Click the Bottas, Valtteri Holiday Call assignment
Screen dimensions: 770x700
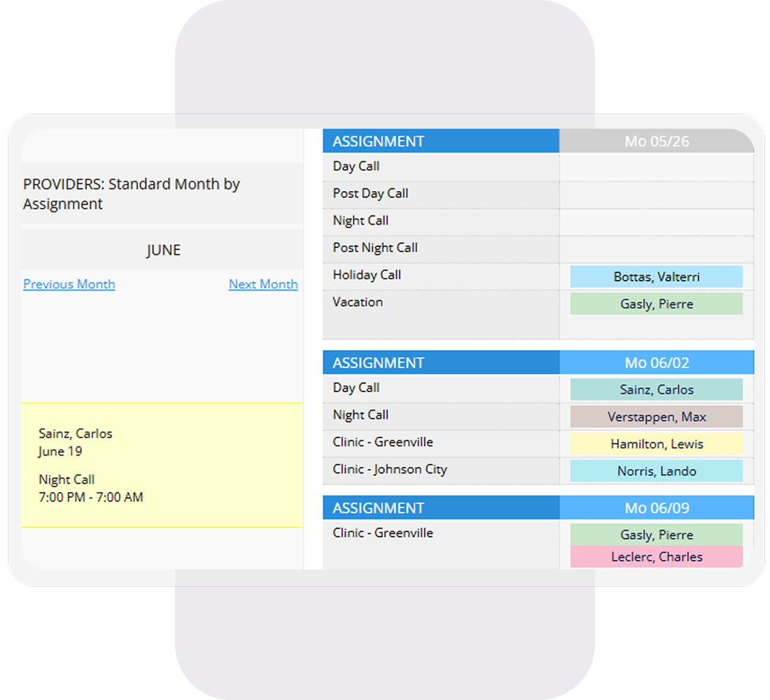point(657,276)
